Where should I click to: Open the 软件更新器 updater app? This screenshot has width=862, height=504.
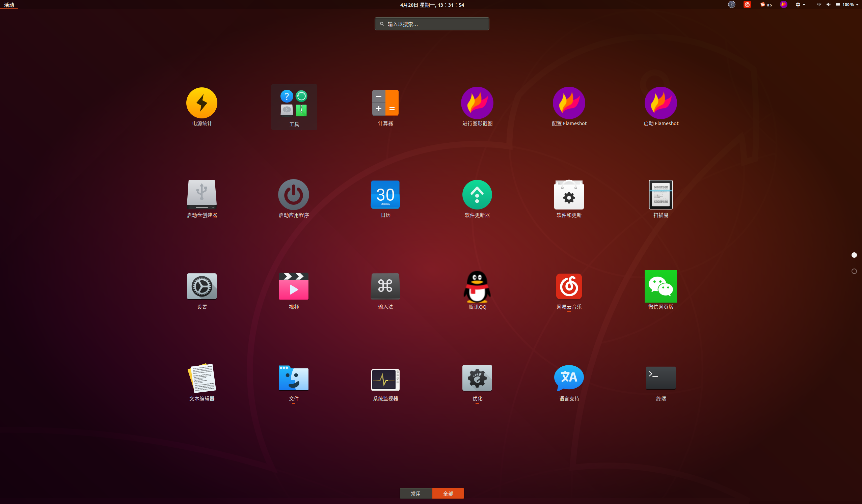(477, 195)
